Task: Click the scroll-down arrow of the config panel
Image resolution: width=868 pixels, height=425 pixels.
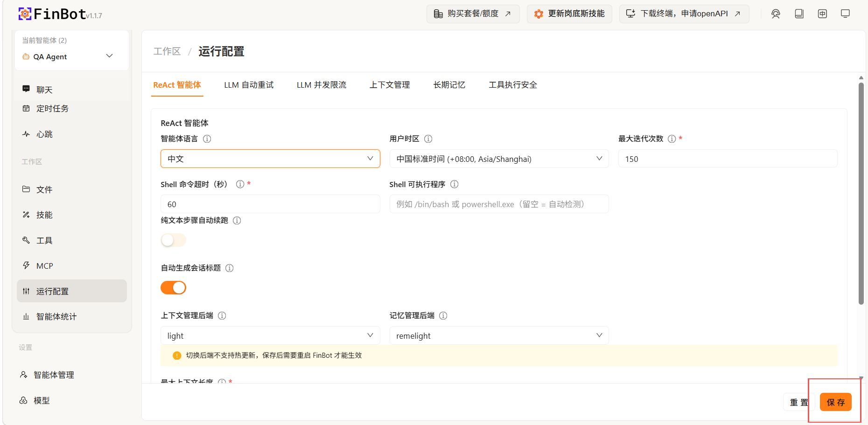Action: coord(861,378)
